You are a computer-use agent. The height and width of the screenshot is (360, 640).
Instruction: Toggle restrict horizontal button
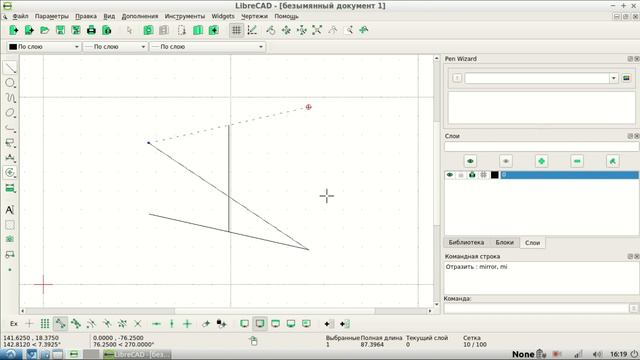[156, 324]
